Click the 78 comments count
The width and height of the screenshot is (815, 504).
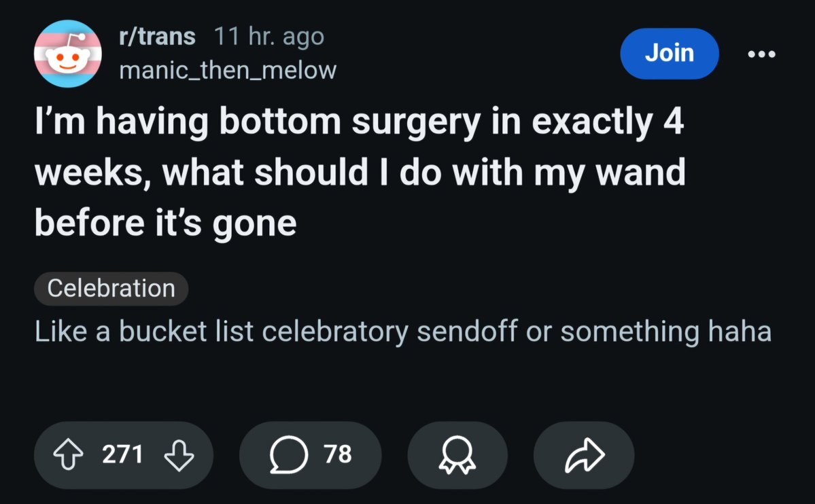[x=338, y=454]
